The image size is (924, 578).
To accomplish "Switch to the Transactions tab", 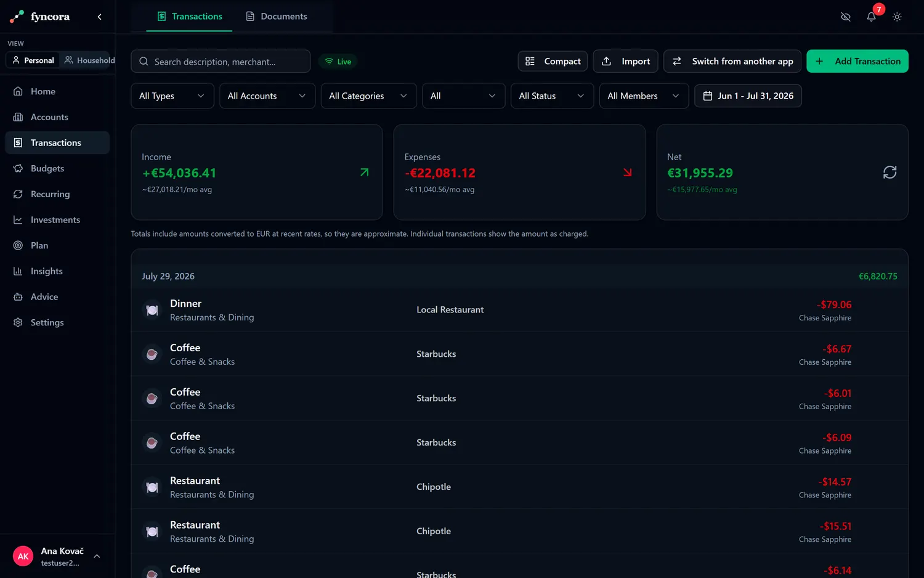I will point(189,17).
